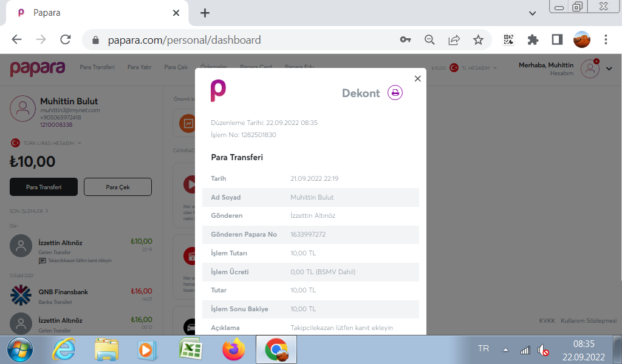The height and width of the screenshot is (364, 622).
Task: Open Windows Media Player from taskbar
Action: coord(147,350)
